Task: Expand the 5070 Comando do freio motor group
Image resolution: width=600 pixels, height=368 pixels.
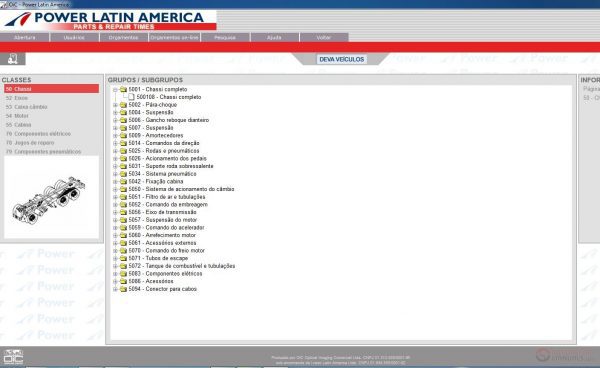Action: tap(115, 251)
